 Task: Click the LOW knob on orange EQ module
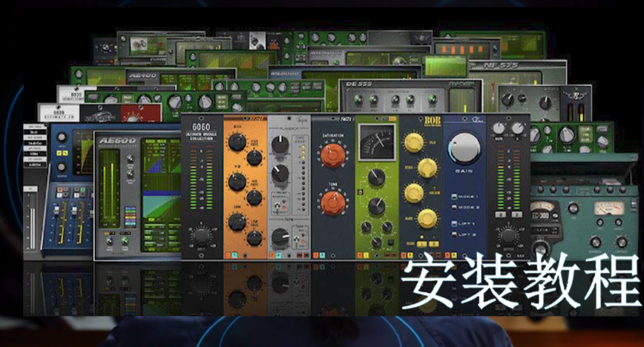[x=236, y=222]
